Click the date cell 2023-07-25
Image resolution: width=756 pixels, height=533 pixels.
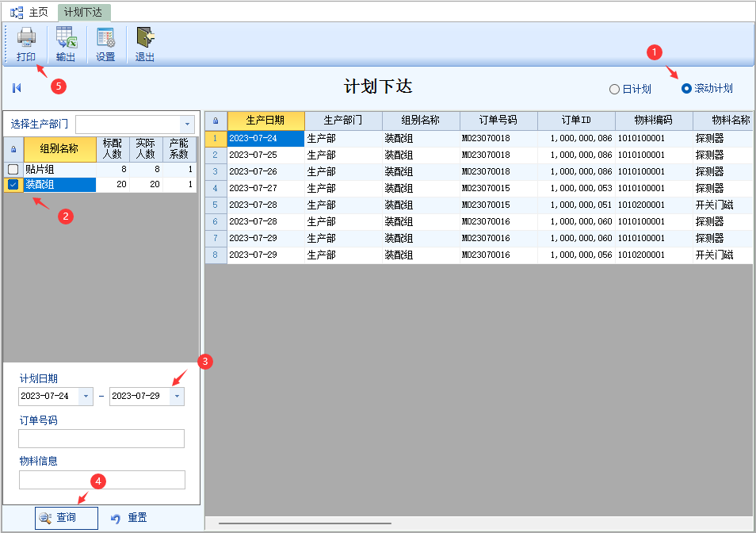(265, 155)
